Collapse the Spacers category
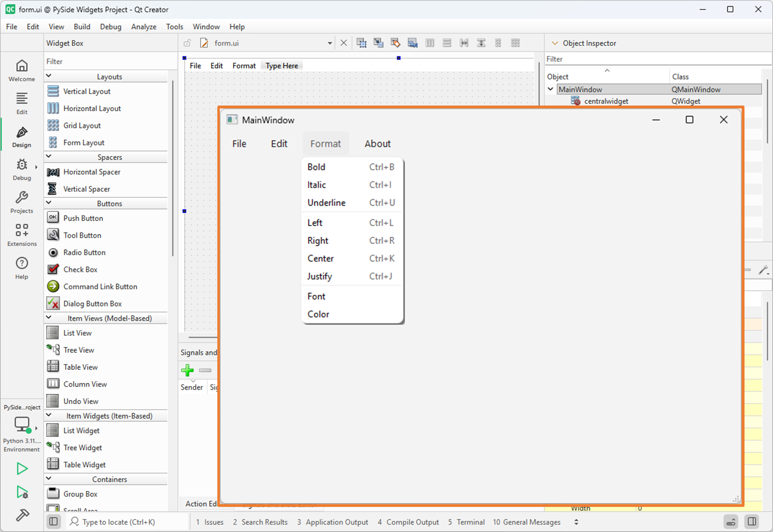This screenshot has height=532, width=773. [x=49, y=156]
